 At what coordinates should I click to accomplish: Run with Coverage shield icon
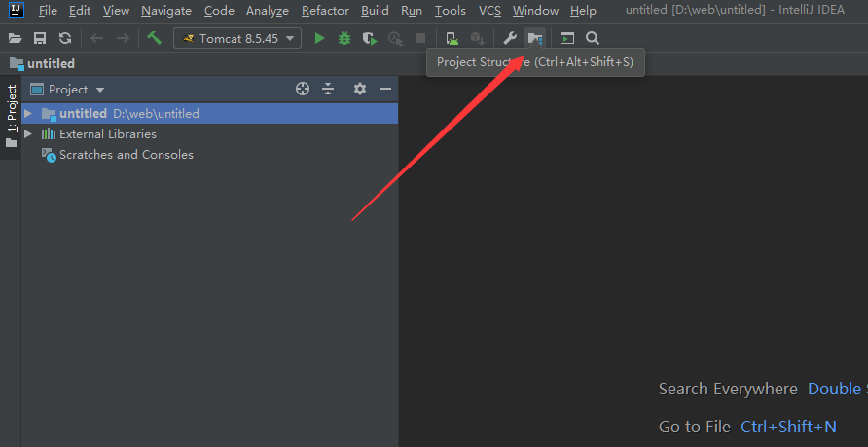pos(370,38)
